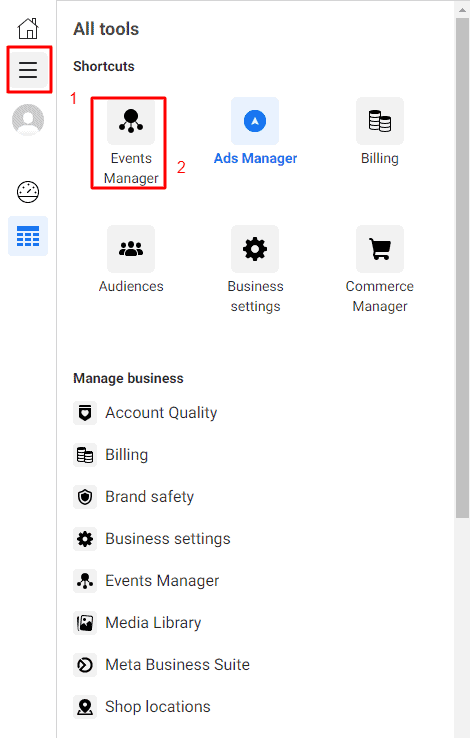Open the Account overview gauge icon
The height and width of the screenshot is (738, 470).
point(28,192)
